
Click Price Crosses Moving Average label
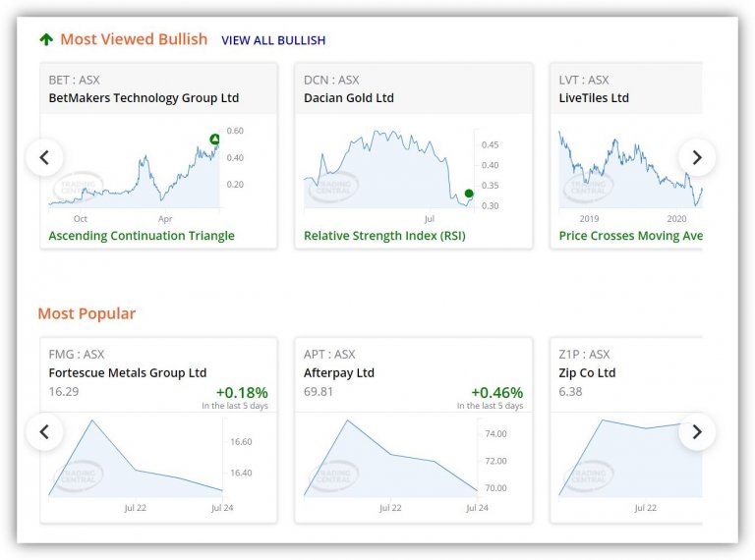pos(630,236)
